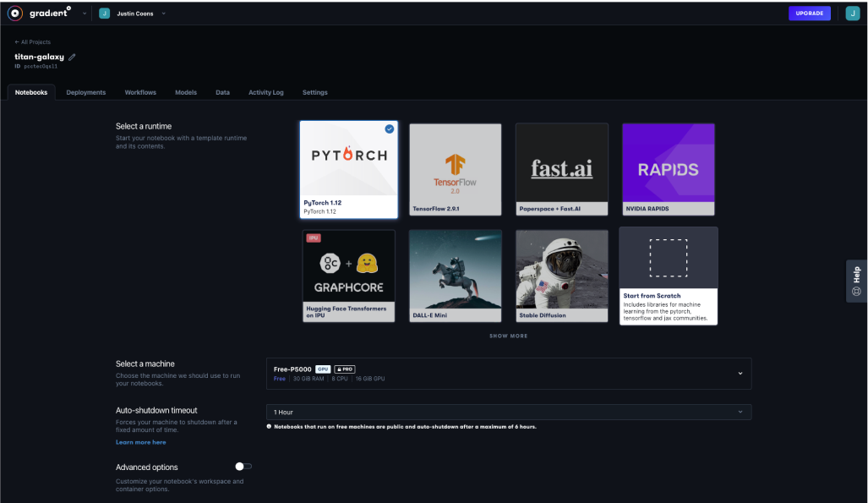This screenshot has height=503, width=868.
Task: Click the GPU badge next to Free-P5000
Action: point(323,369)
